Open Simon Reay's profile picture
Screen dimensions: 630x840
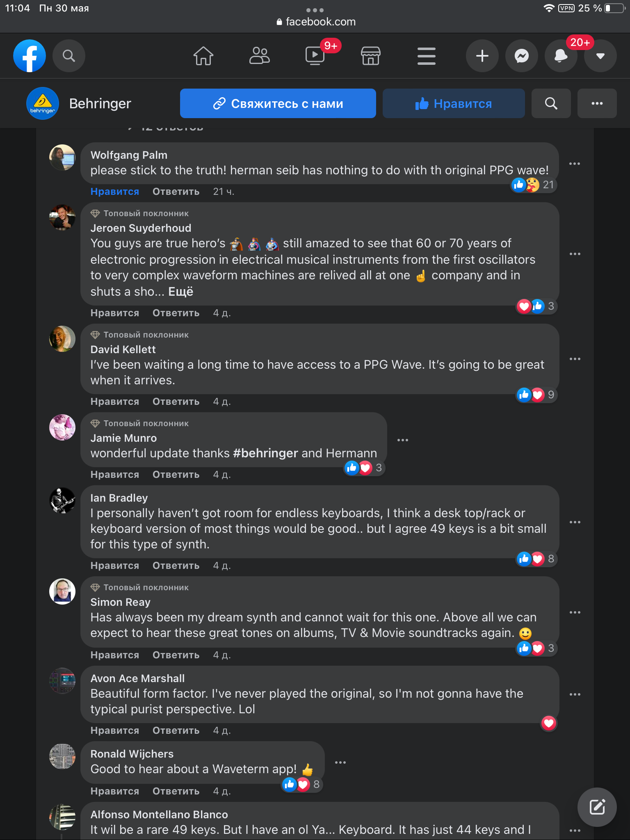tap(62, 591)
